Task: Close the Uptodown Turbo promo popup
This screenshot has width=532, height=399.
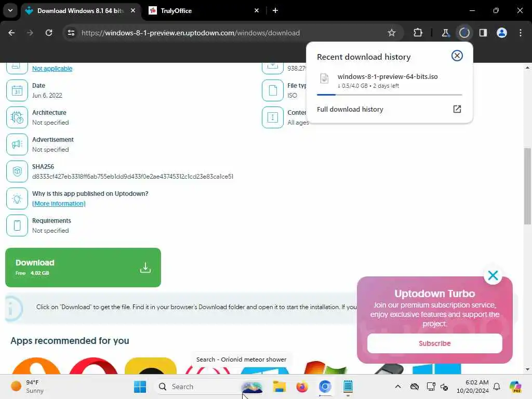Action: click(x=493, y=275)
